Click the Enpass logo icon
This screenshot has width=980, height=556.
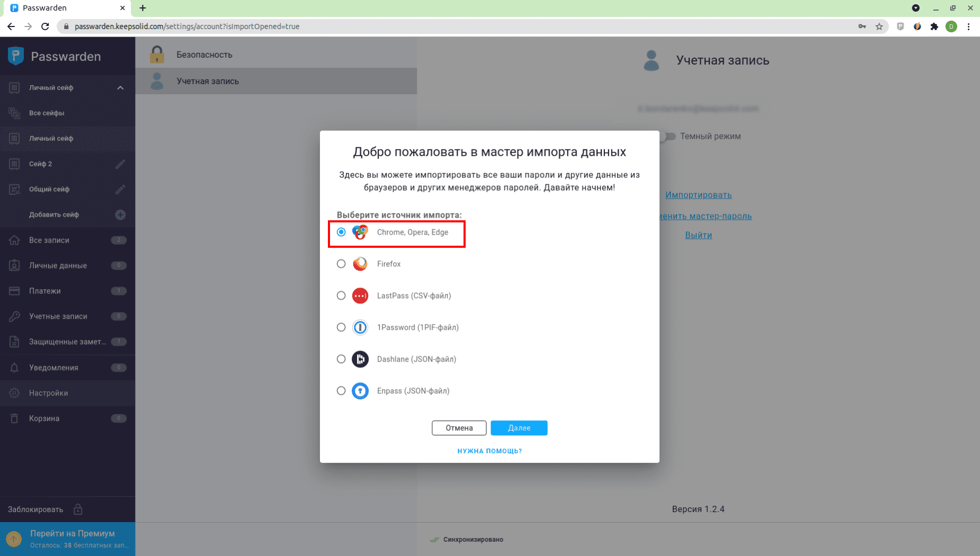click(360, 391)
